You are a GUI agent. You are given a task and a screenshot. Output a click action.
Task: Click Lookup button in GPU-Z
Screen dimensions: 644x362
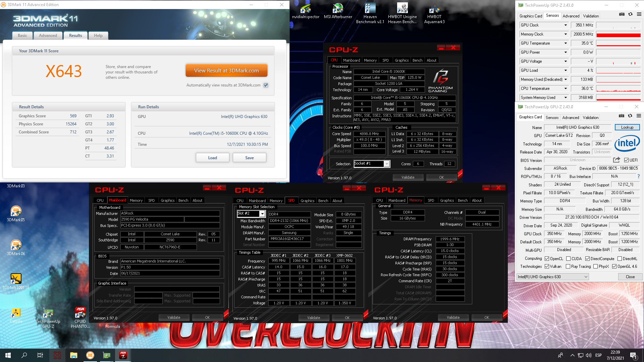pyautogui.click(x=627, y=127)
